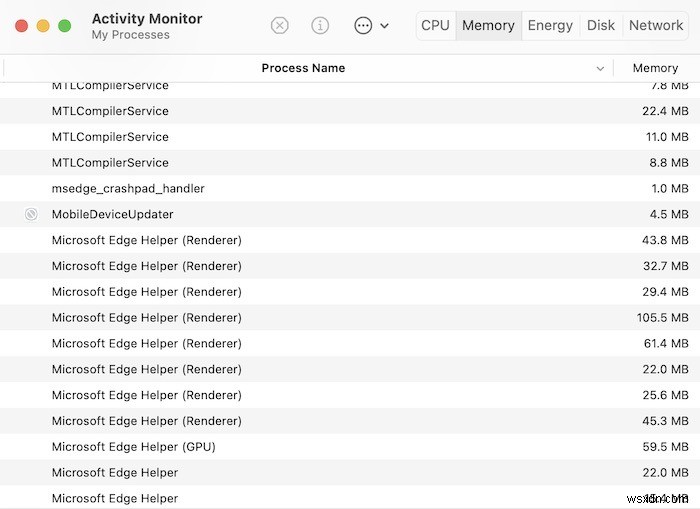Click the 1.0 MB memory value
This screenshot has width=700, height=509.
pos(670,188)
